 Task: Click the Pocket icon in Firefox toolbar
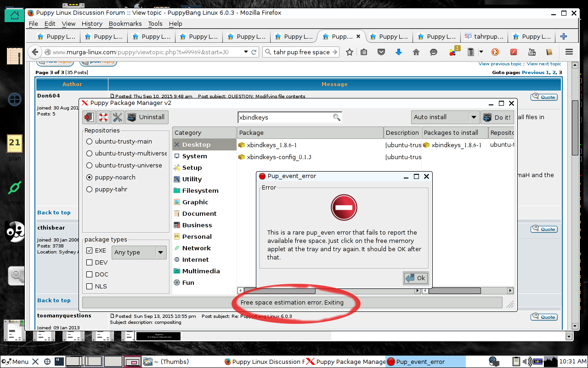click(x=381, y=52)
